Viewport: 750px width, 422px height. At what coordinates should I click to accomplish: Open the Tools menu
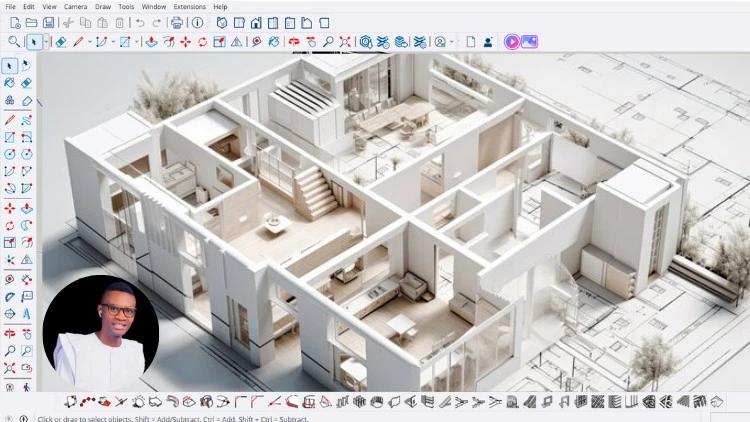(x=126, y=7)
